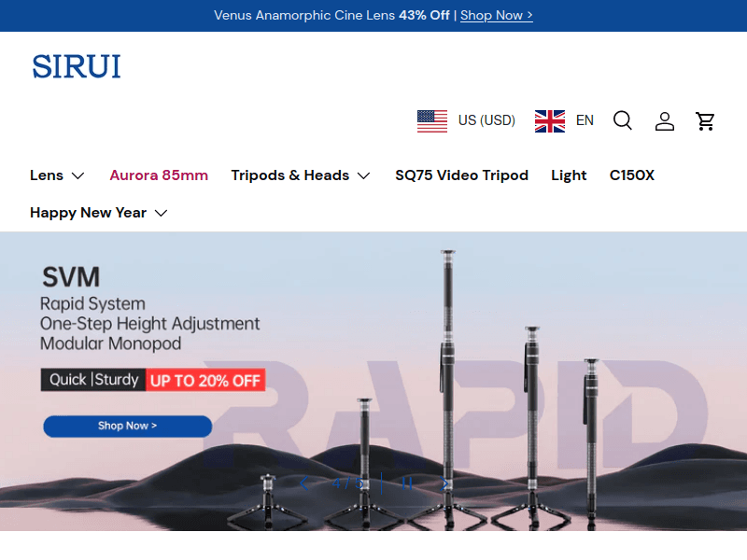Click the account user icon
This screenshot has width=747, height=560.
[x=664, y=120]
